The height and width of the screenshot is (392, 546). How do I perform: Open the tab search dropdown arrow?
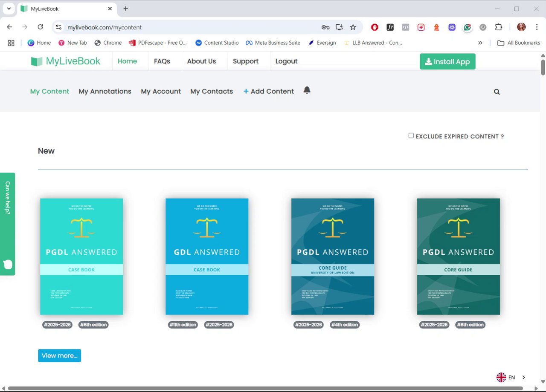pos(9,9)
